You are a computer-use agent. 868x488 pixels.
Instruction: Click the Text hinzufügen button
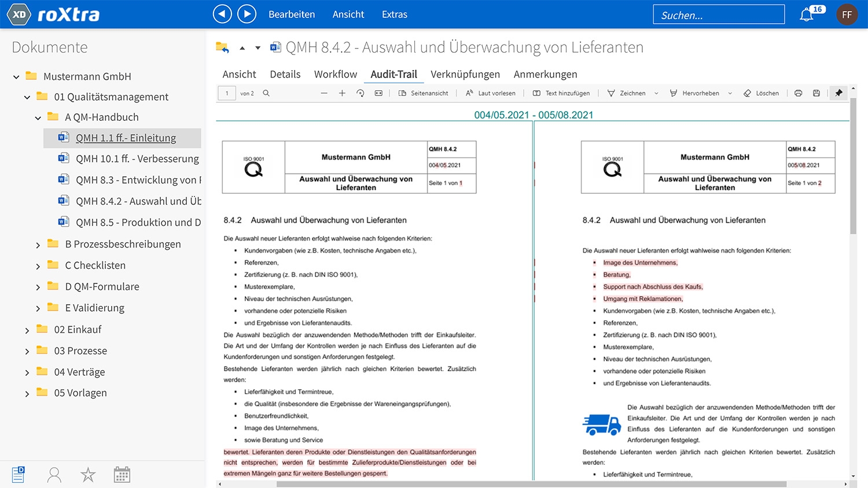[561, 93]
